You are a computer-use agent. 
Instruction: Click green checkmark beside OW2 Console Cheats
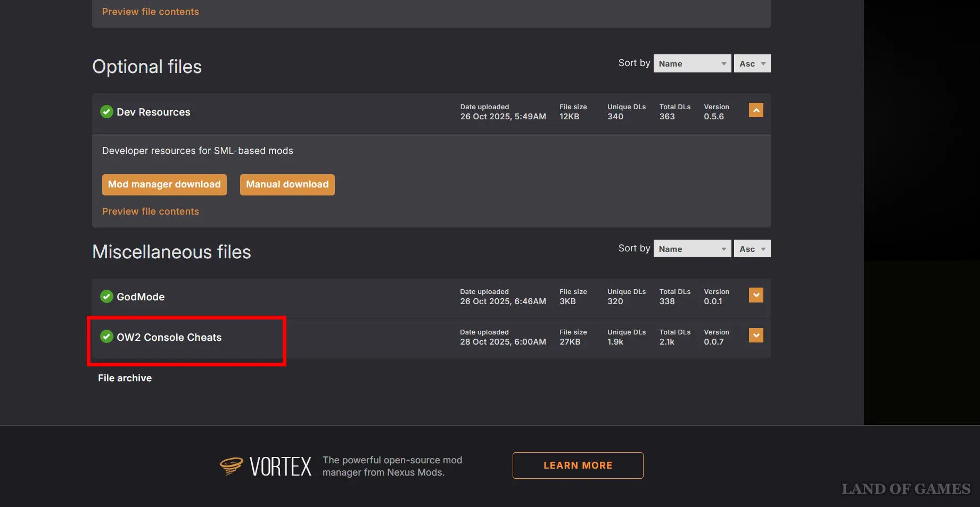click(x=106, y=337)
